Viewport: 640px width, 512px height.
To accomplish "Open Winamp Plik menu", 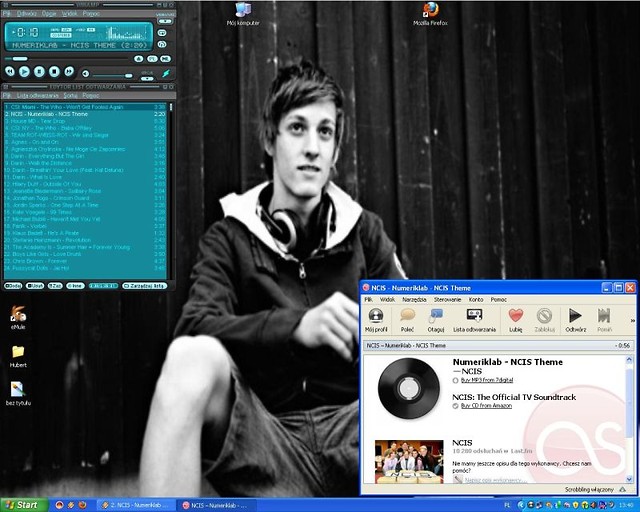I will [7, 13].
